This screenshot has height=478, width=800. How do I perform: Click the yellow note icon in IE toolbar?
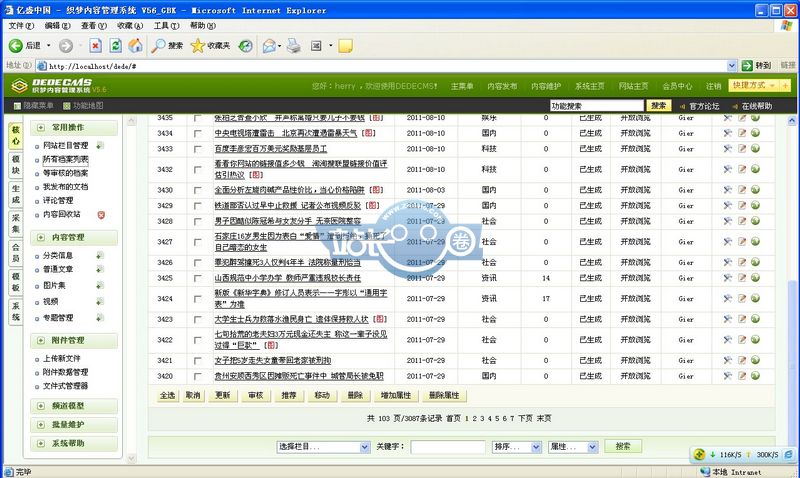tap(345, 46)
